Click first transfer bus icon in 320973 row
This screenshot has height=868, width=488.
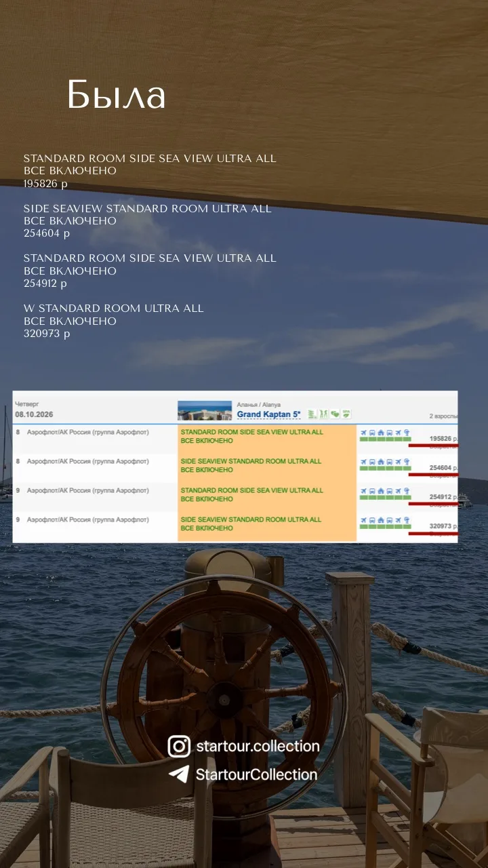pos(372,520)
